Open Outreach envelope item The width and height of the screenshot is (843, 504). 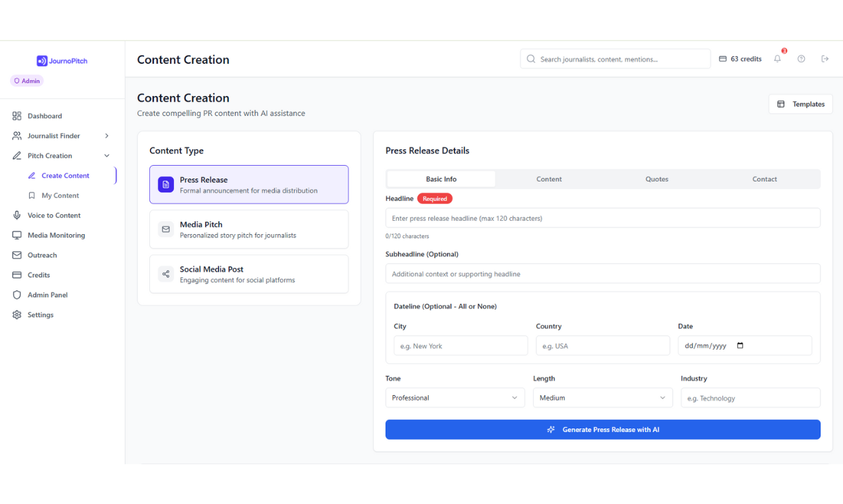tap(42, 255)
